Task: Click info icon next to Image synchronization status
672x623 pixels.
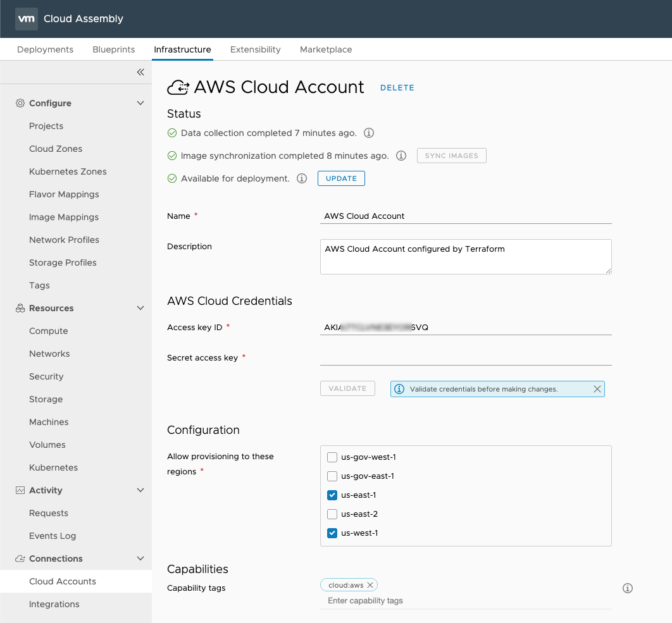Action: tap(401, 156)
